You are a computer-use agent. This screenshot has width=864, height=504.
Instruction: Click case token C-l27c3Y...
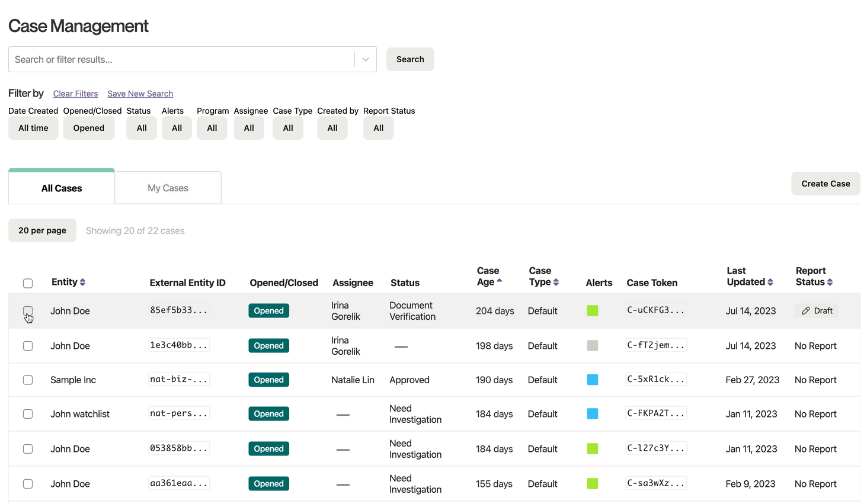click(656, 448)
